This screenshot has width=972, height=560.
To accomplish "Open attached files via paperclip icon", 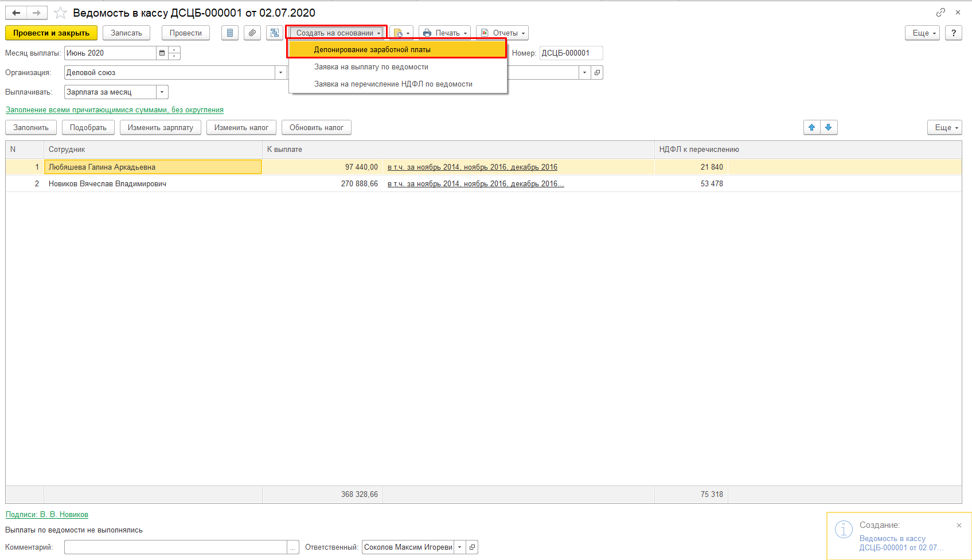I will (x=252, y=33).
